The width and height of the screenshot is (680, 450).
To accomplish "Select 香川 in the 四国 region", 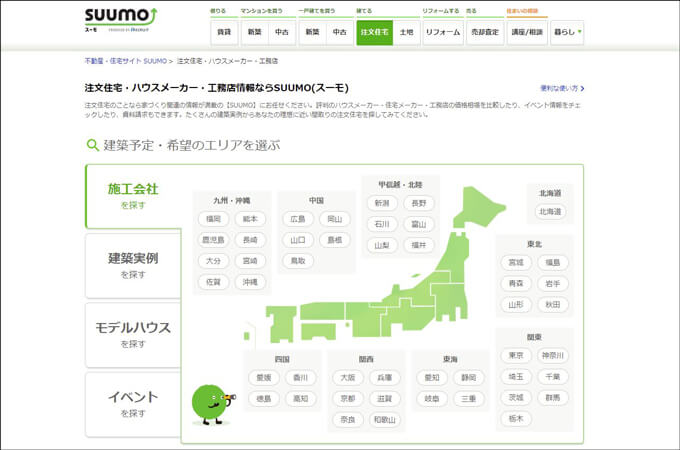I will click(x=301, y=378).
